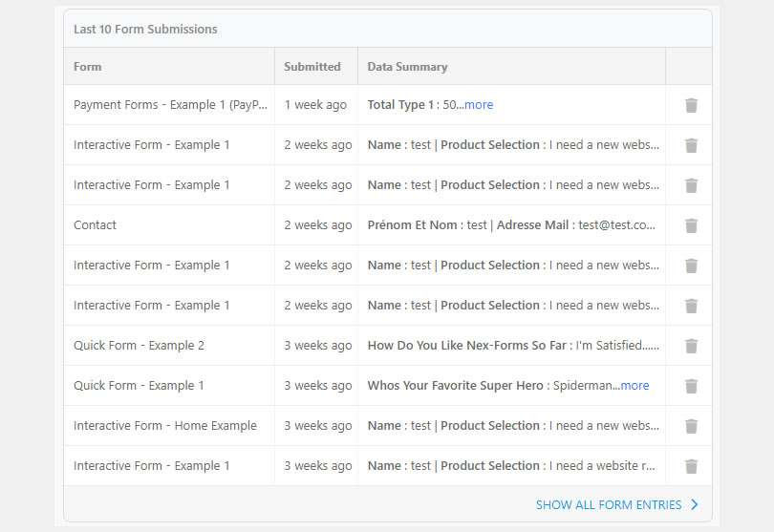This screenshot has height=532, width=774.
Task: Trash the Interactive Form entry directly below Contact
Action: click(x=691, y=266)
